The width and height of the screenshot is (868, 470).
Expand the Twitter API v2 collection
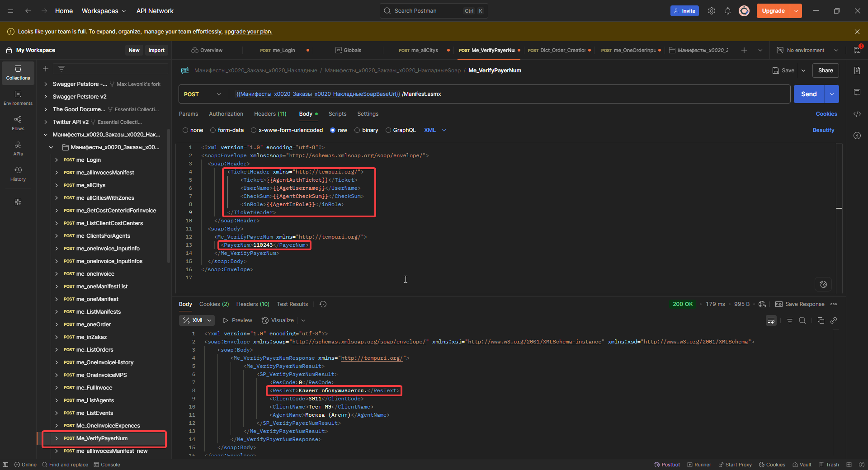46,122
